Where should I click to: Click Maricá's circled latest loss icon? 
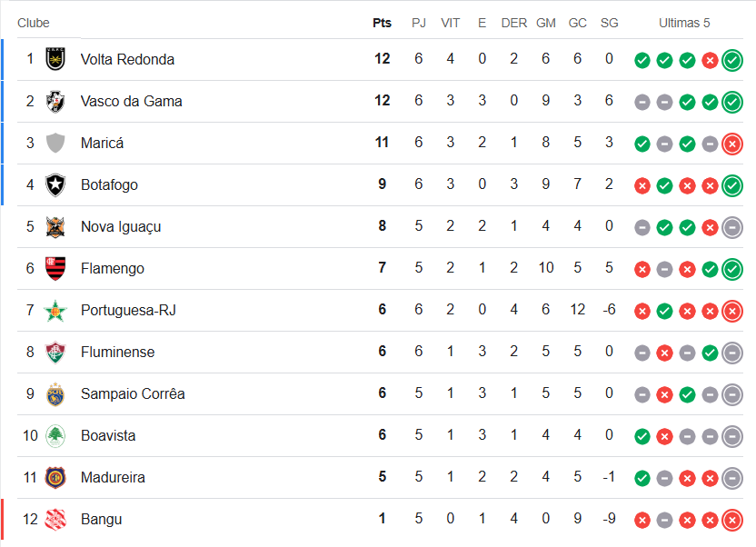(732, 144)
